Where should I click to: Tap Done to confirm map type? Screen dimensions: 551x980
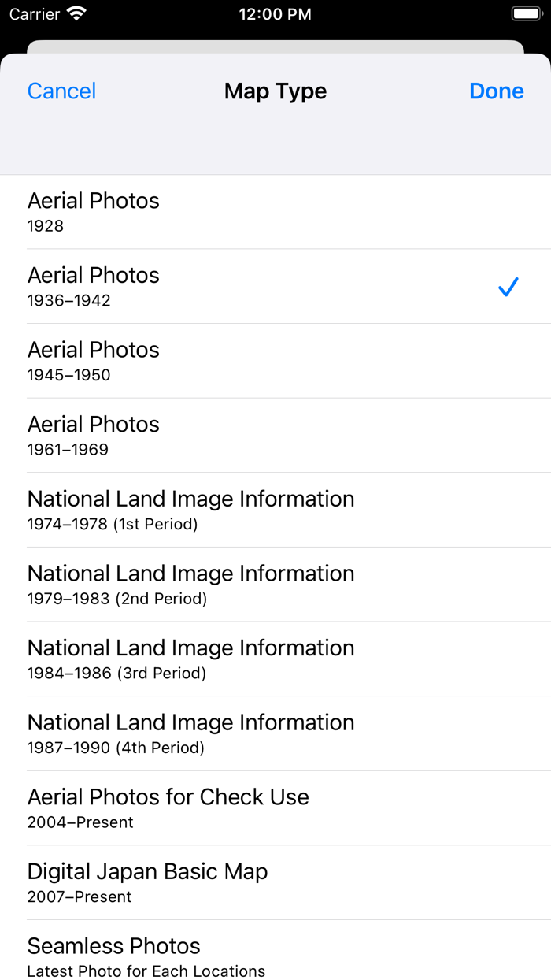click(496, 91)
